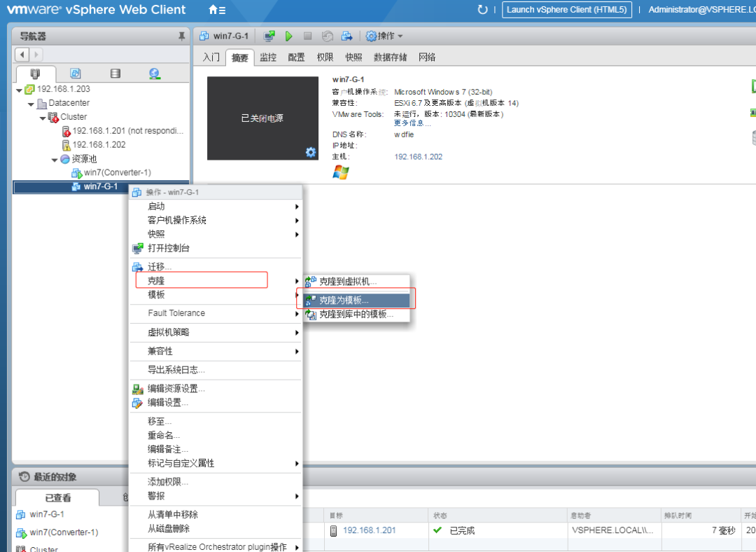Open the home menu icon in header
This screenshot has width=756, height=552.
(x=216, y=10)
